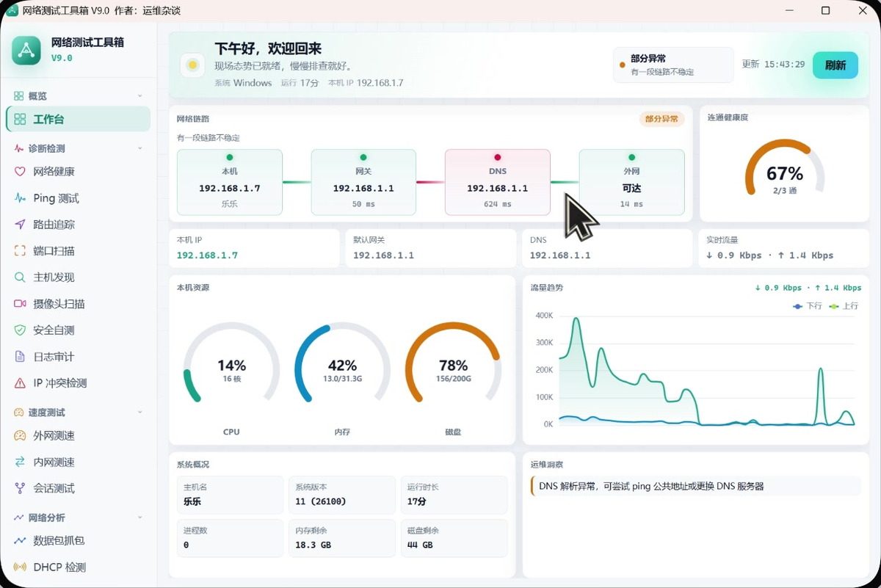
Task: Open 安全自测 page
Action: (78, 330)
